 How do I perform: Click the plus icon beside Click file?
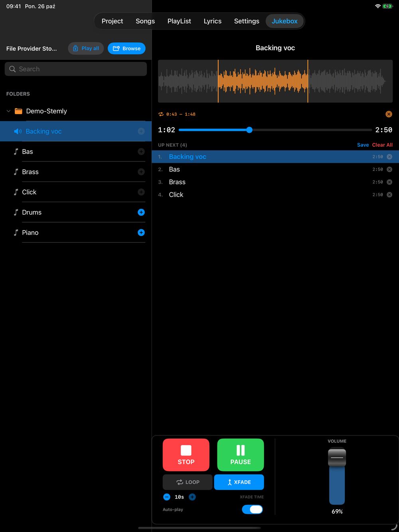(141, 192)
